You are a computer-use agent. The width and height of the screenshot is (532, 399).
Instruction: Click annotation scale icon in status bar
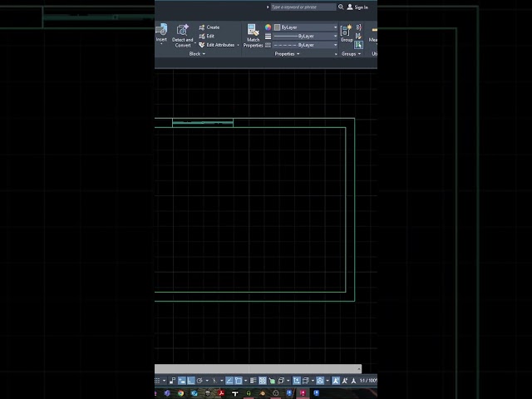353,381
